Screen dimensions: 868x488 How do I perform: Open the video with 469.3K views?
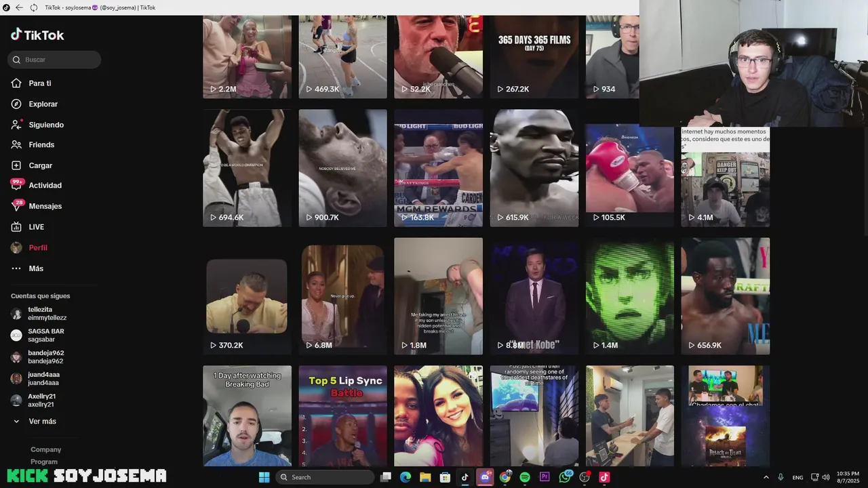pyautogui.click(x=342, y=57)
